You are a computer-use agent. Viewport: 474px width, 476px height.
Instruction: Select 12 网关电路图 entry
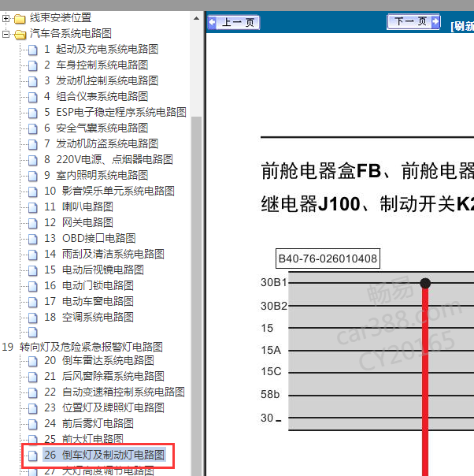79,223
